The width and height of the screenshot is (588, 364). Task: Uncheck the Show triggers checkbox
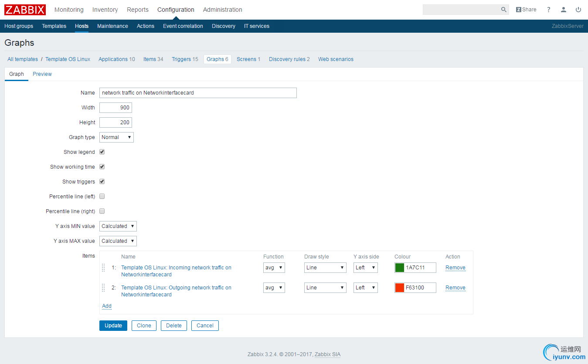pos(102,182)
